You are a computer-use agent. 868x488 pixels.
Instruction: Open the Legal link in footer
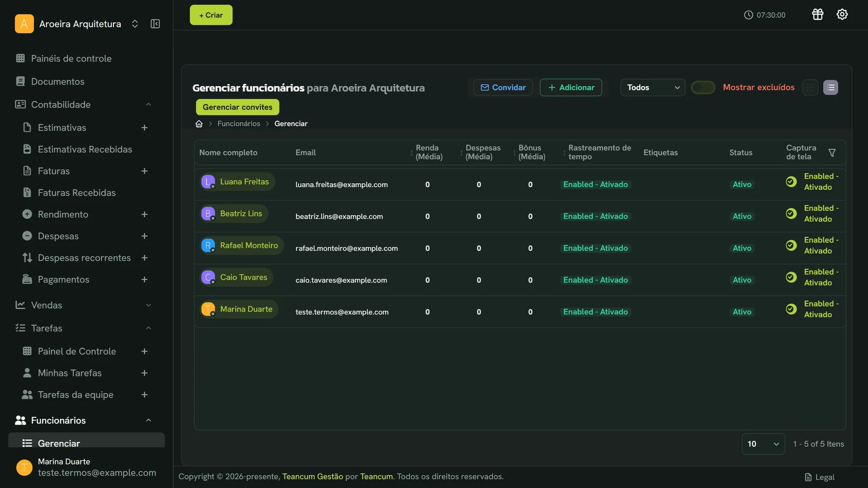tap(820, 478)
